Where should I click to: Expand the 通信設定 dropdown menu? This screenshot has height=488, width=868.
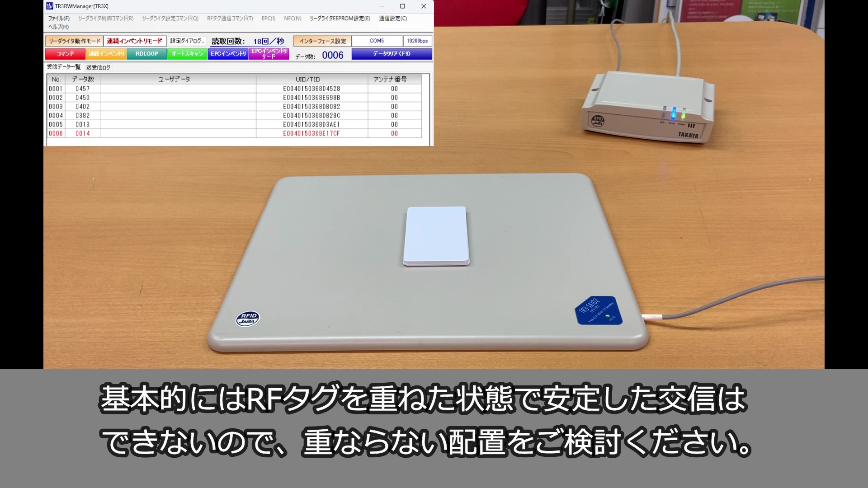pos(392,18)
